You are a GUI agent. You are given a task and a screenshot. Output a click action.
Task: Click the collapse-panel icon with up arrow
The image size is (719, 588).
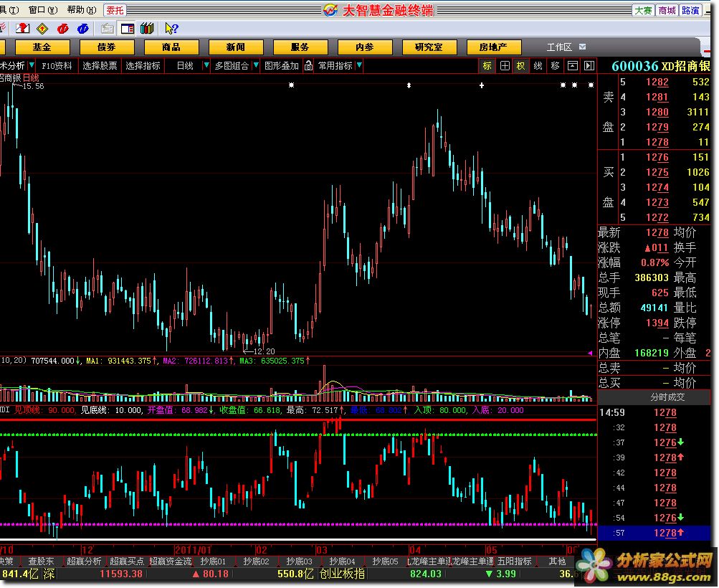click(573, 65)
